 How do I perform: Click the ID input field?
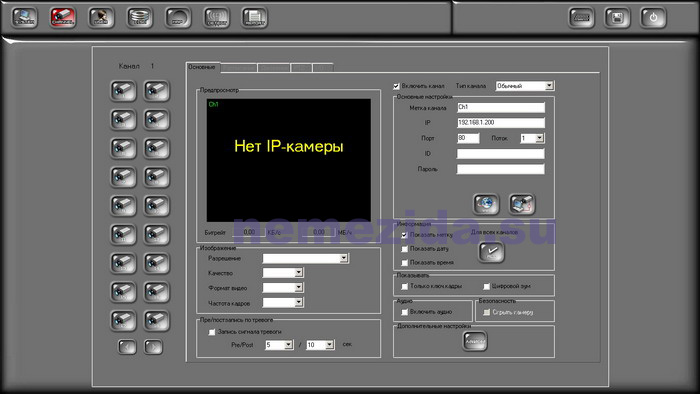coord(501,154)
